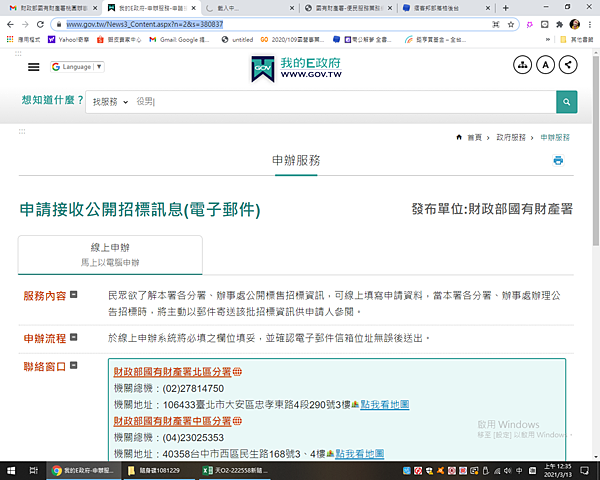Screen dimensions: 600x480
Task: Click the volume icon in system tray
Action: (x=508, y=470)
